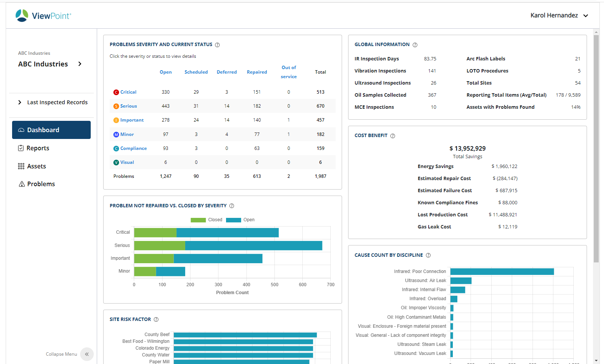The width and height of the screenshot is (604, 364).
Task: Open the Serious severity link
Action: tap(129, 106)
